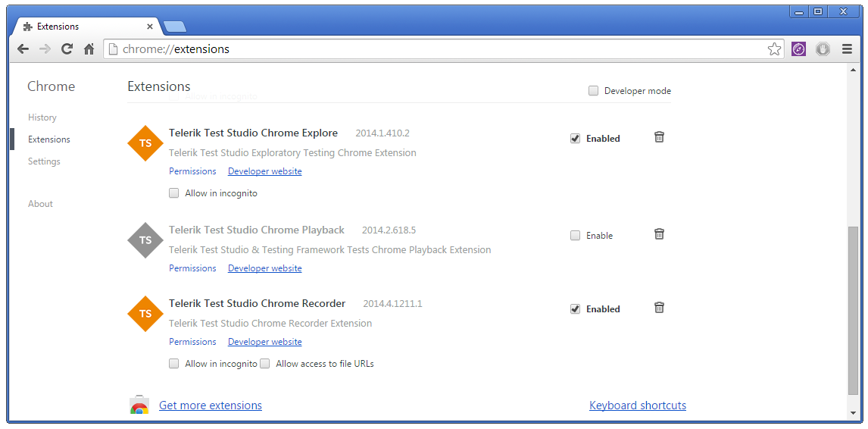Open the Chrome hamburger menu

846,49
